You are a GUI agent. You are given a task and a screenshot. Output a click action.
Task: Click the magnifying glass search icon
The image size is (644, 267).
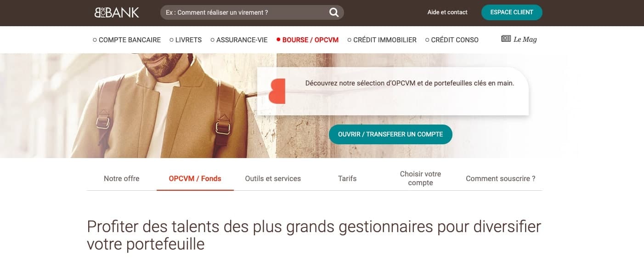point(334,12)
